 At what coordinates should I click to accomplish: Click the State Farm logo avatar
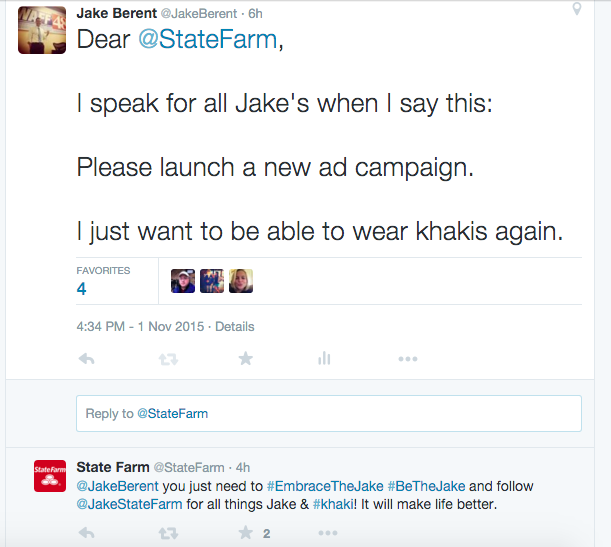[x=49, y=477]
